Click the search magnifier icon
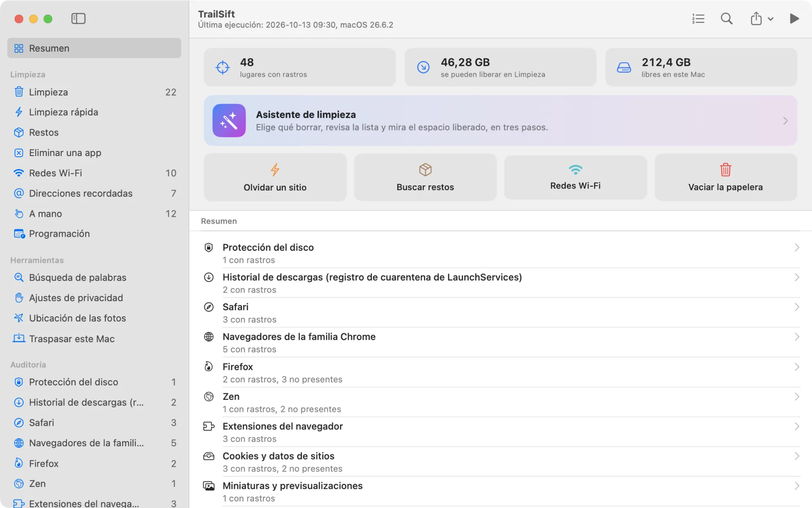 [x=726, y=19]
